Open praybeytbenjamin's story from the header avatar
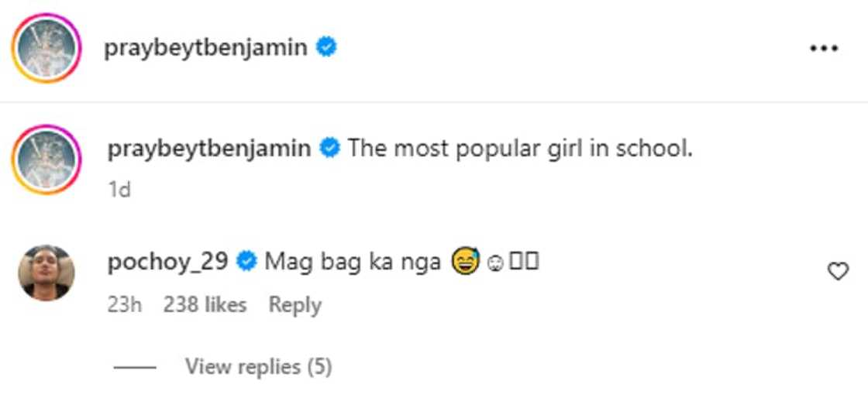 coord(47,48)
